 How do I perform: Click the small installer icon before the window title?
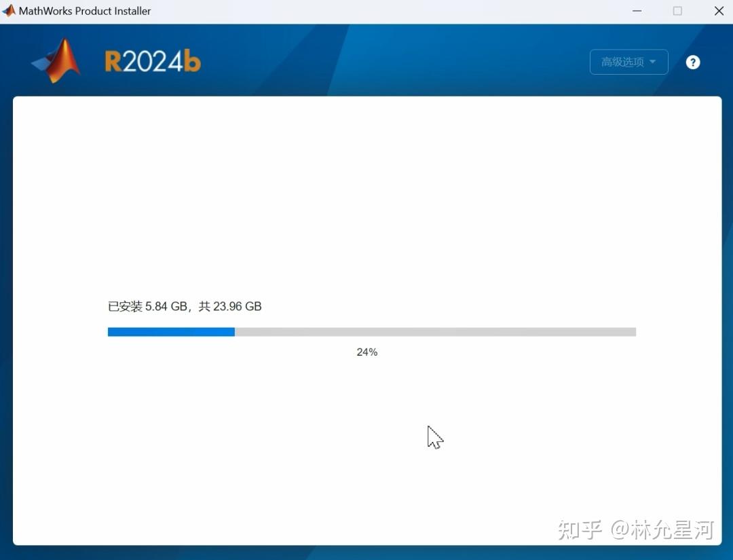pyautogui.click(x=8, y=11)
